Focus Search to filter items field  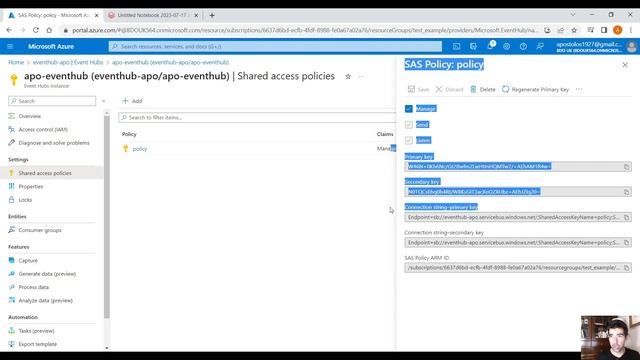257,118
